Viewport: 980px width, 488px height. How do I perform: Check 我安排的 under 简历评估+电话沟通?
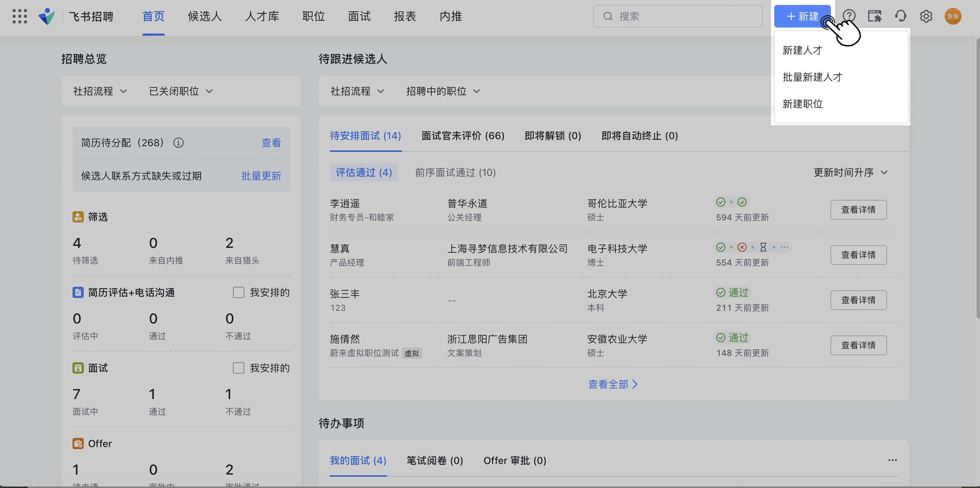coord(239,292)
